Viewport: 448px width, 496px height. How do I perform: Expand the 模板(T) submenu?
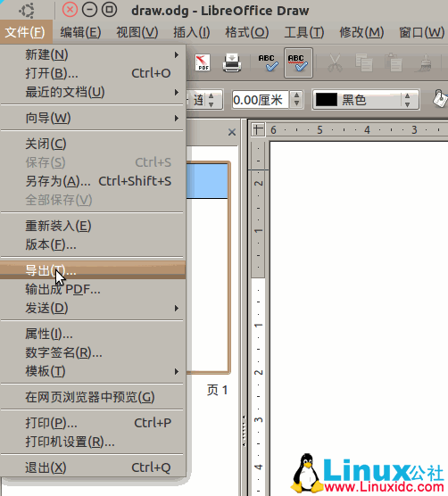(93, 371)
